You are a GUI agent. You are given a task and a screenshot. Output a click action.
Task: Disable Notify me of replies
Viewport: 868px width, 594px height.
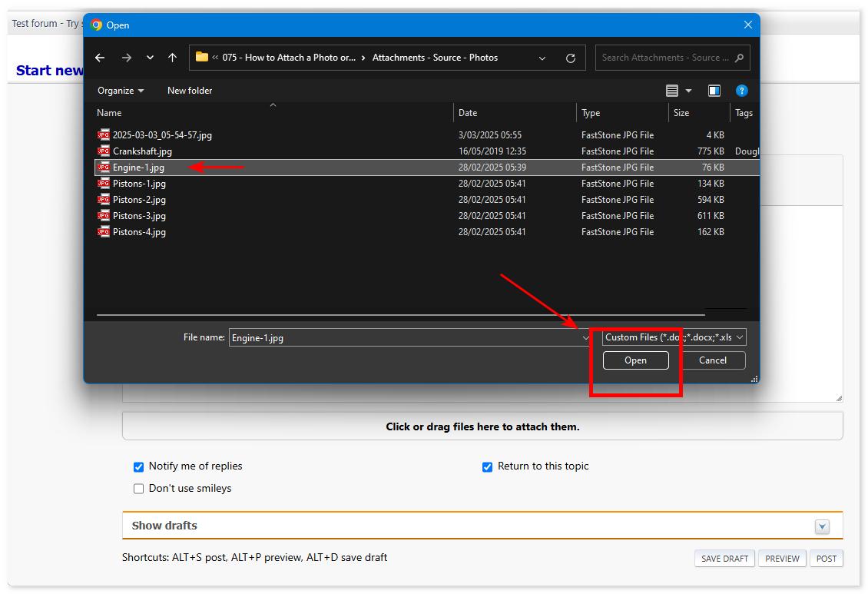(138, 466)
